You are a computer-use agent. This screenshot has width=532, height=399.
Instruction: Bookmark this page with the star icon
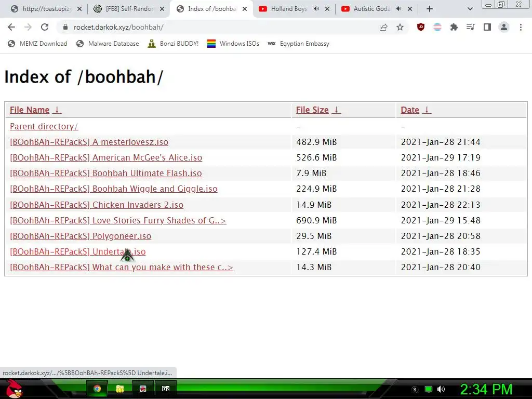click(x=400, y=27)
